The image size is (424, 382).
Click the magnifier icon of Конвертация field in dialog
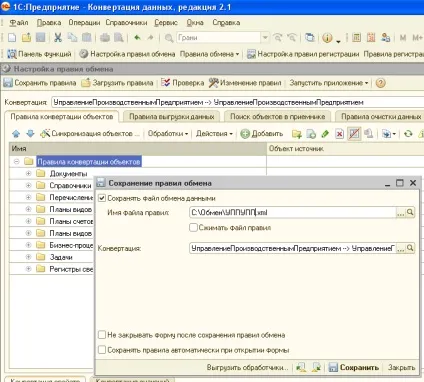click(410, 248)
